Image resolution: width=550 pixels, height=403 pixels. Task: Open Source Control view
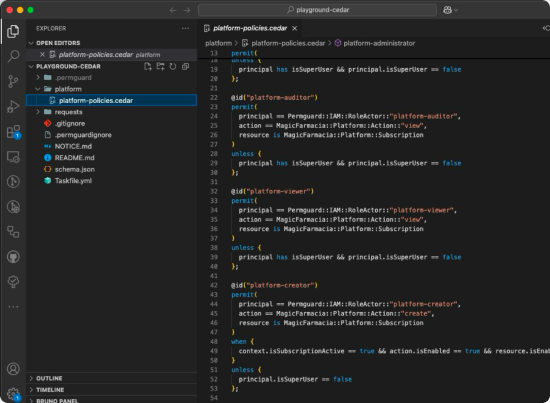pyautogui.click(x=13, y=81)
